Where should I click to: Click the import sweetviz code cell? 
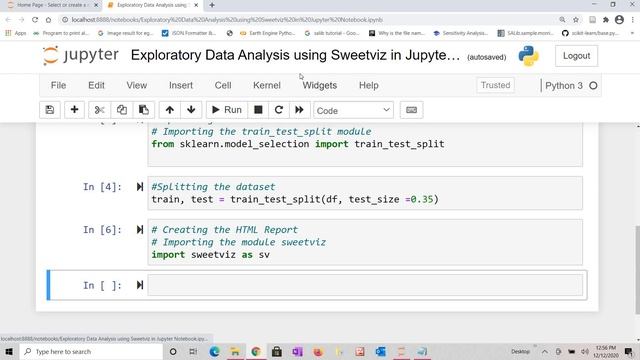pos(365,242)
